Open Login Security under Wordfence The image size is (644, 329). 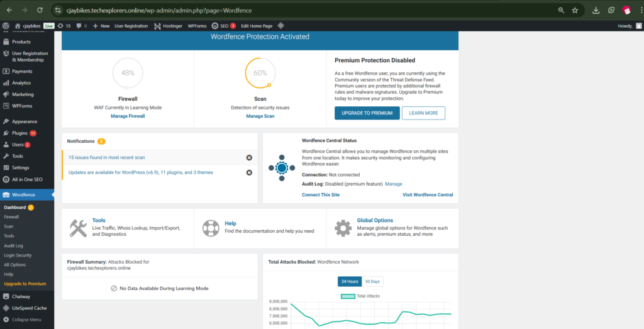point(18,255)
